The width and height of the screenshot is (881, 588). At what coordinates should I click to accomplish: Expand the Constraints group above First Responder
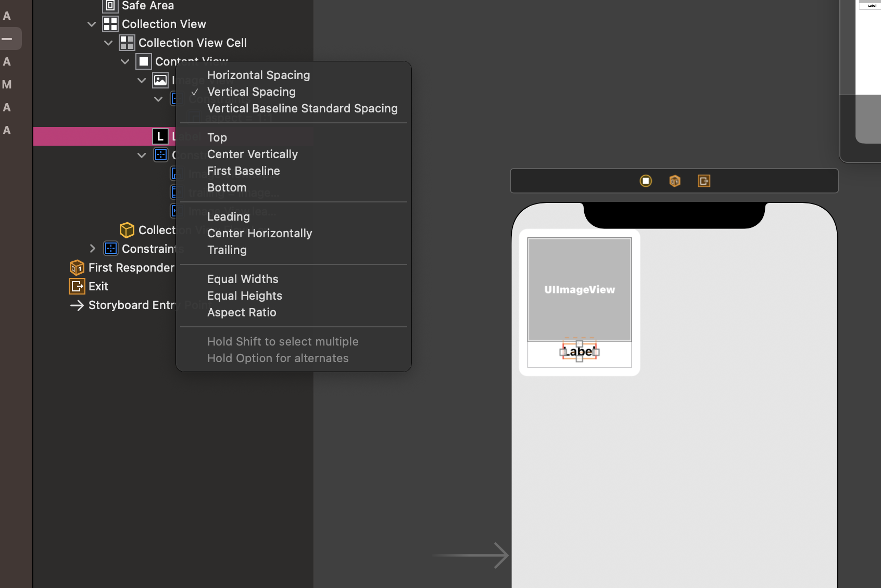click(93, 249)
